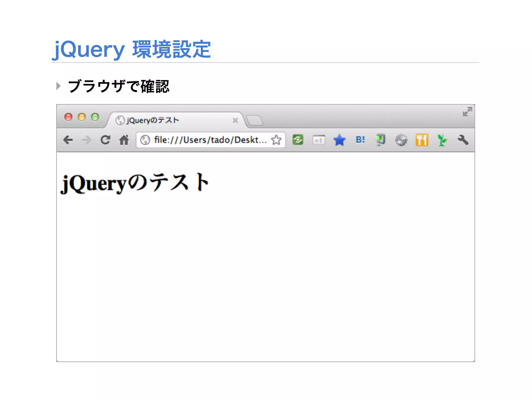The image size is (532, 399).
Task: Click the +1 extension button
Action: pyautogui.click(x=318, y=140)
